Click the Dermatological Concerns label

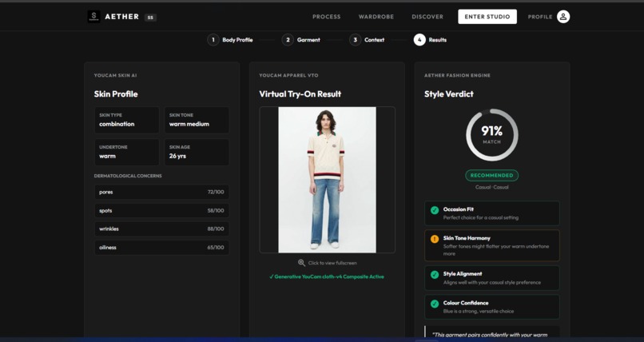(128, 176)
